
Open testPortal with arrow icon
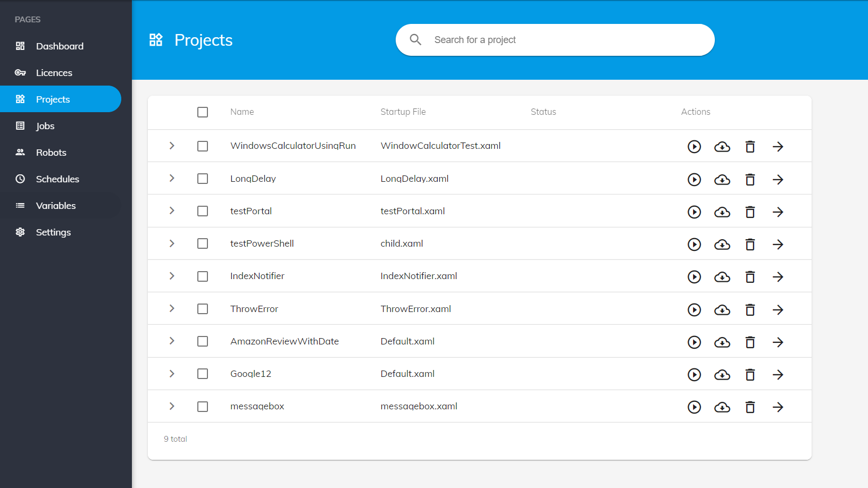pyautogui.click(x=778, y=212)
